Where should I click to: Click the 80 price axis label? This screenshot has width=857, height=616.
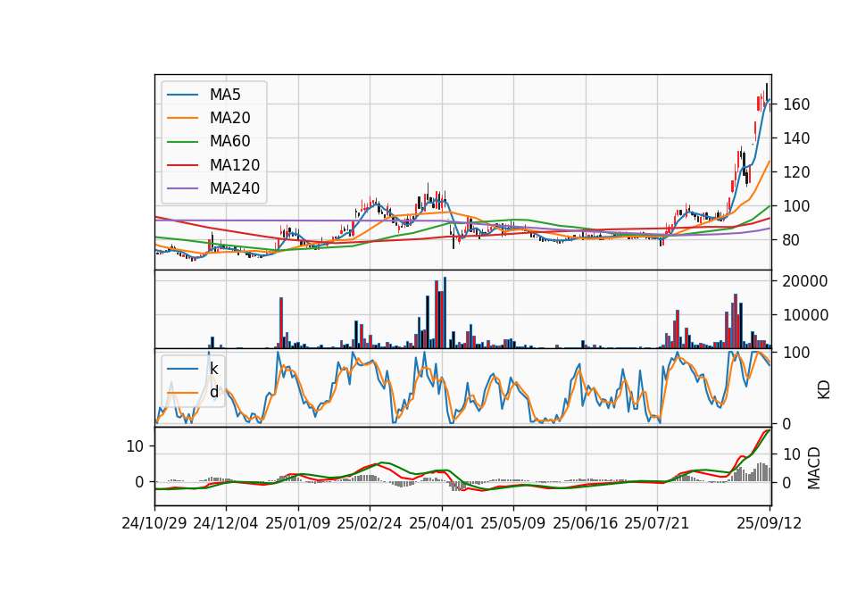pos(792,240)
